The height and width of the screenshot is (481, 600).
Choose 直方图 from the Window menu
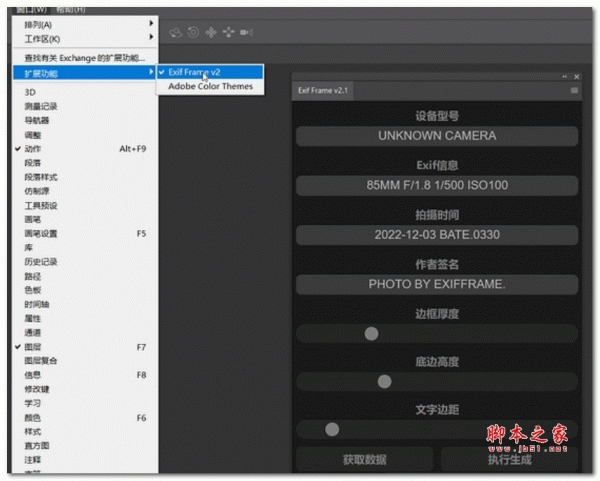(85, 446)
